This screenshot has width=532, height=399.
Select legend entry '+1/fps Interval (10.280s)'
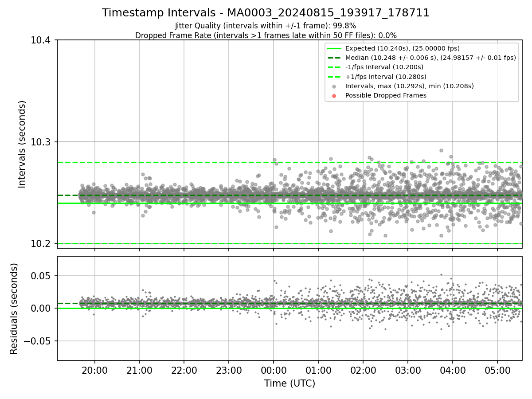click(x=386, y=77)
